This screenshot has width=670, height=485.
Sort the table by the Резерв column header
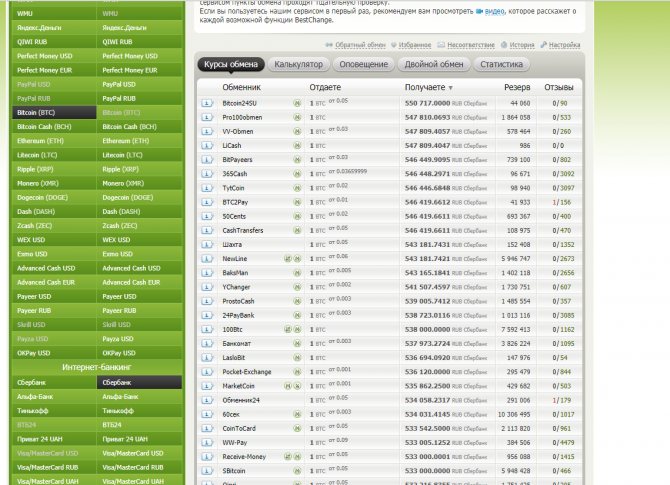pyautogui.click(x=516, y=88)
